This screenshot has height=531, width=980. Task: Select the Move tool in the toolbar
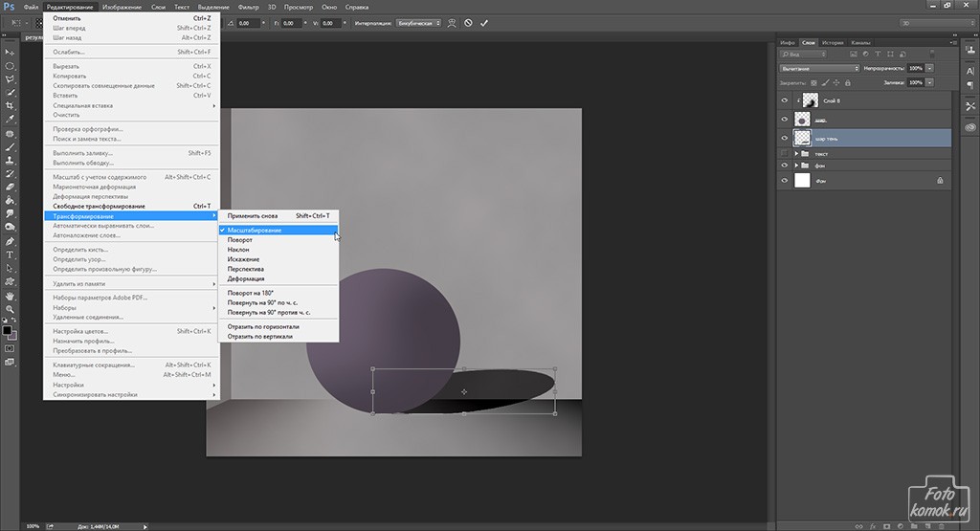tap(10, 53)
